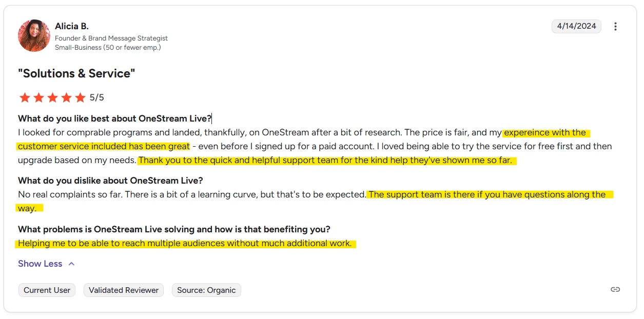
Task: Click the 4/14/2024 date chip
Action: tap(576, 26)
